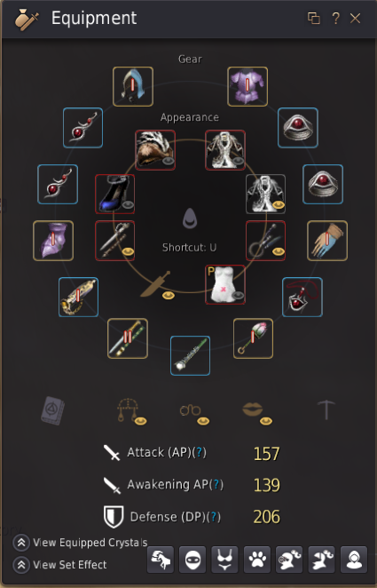Click the purple armor gear slot
The height and width of the screenshot is (588, 377).
(247, 87)
